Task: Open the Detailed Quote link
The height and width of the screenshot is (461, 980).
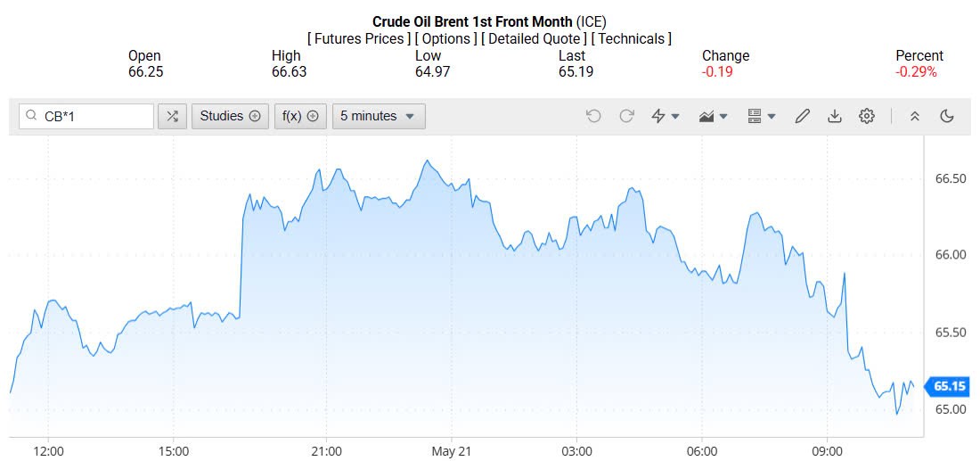Action: tap(534, 38)
